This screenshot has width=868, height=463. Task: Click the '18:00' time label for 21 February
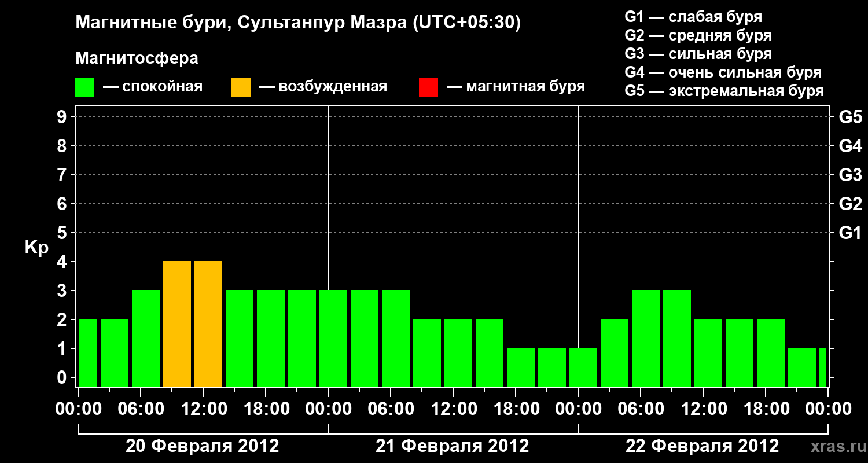click(x=516, y=409)
